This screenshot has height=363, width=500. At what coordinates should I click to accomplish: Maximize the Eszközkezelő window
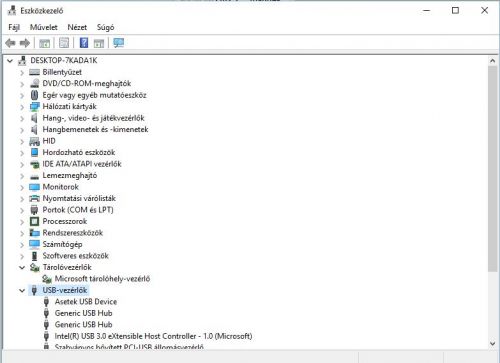click(455, 11)
